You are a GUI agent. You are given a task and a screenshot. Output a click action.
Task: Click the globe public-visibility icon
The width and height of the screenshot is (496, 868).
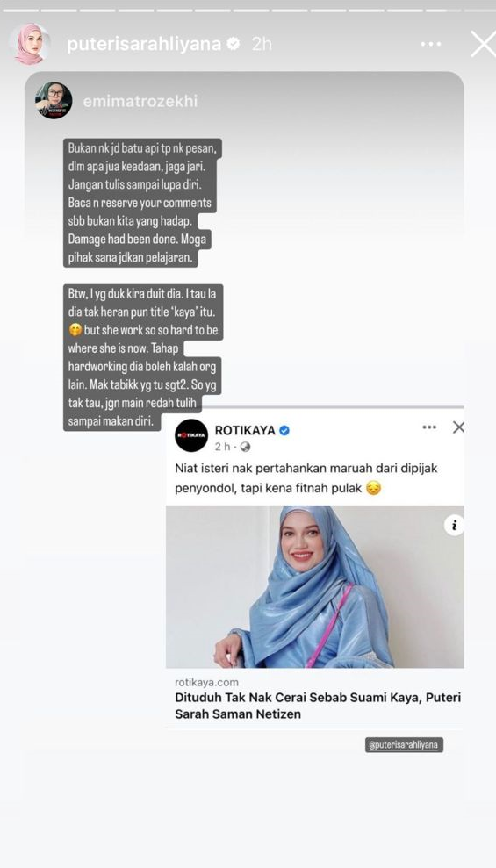coord(245,447)
